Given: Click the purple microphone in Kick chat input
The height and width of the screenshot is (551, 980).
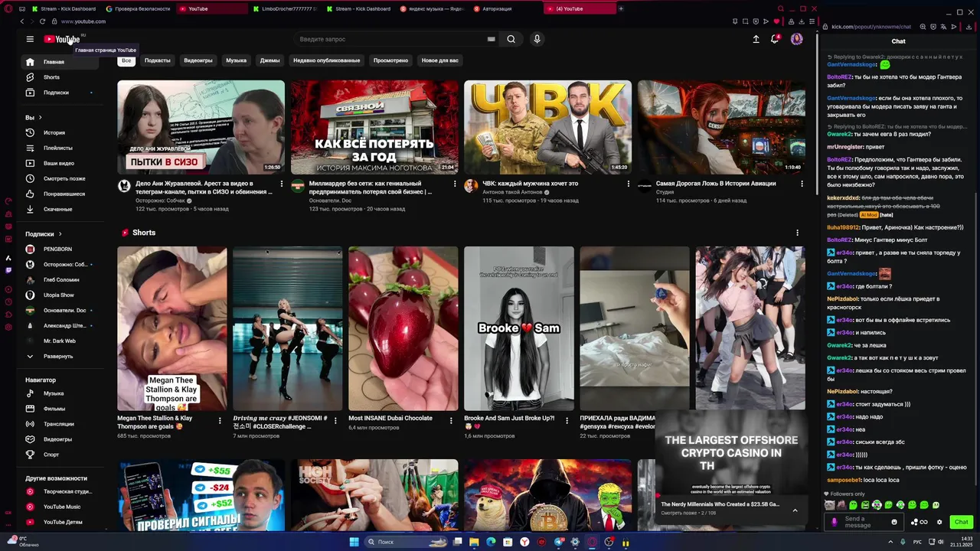Looking at the screenshot, I should [835, 522].
